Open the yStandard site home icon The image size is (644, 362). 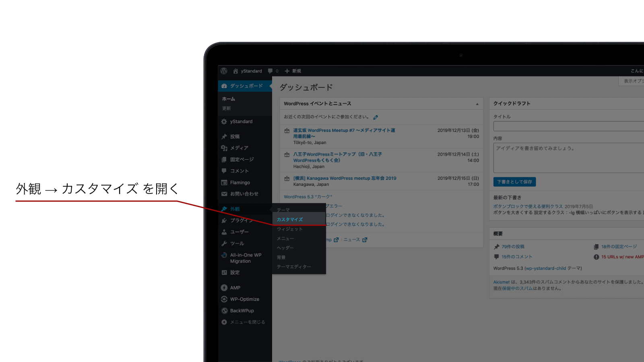(x=235, y=71)
